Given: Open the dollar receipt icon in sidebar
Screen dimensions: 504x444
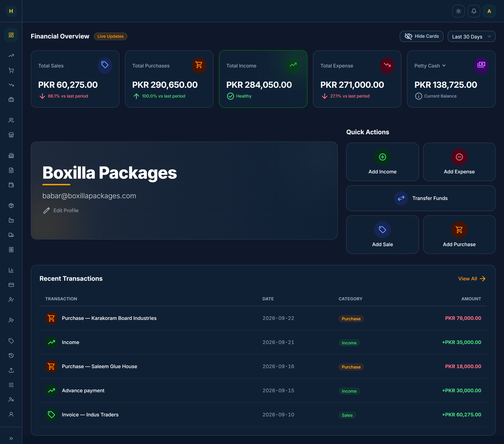Looking at the screenshot, I should click(x=11, y=250).
